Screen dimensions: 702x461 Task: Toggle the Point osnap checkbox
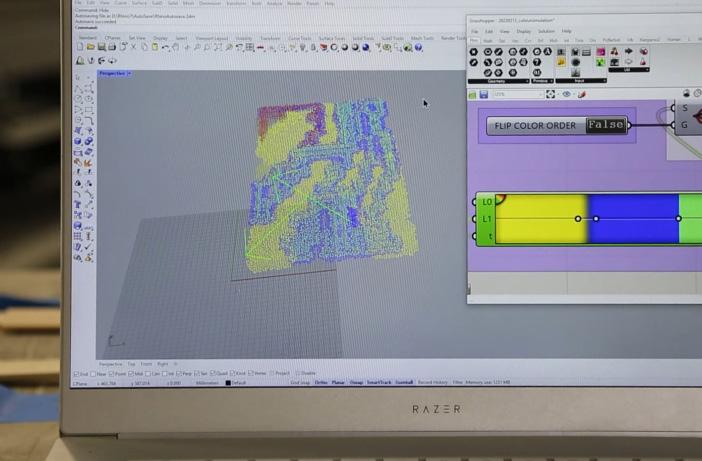click(112, 373)
